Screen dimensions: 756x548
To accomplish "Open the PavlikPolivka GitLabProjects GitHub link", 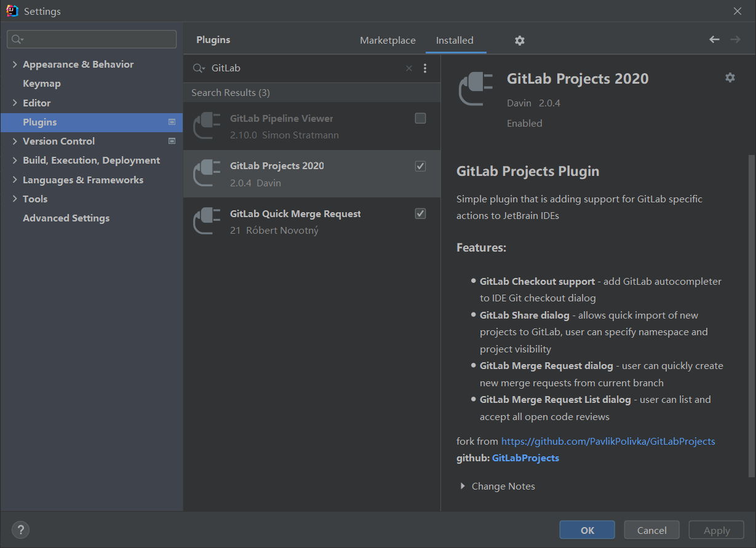I will coord(608,441).
